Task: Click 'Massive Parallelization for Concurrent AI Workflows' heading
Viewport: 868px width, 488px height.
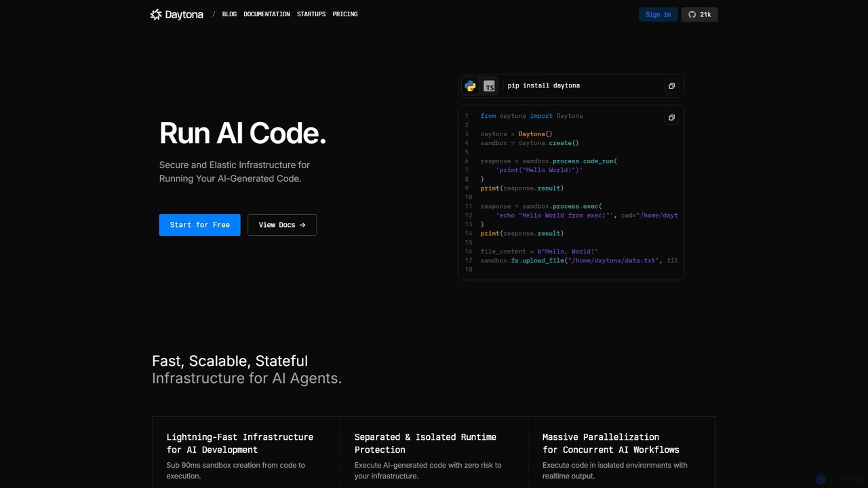Action: click(610, 443)
